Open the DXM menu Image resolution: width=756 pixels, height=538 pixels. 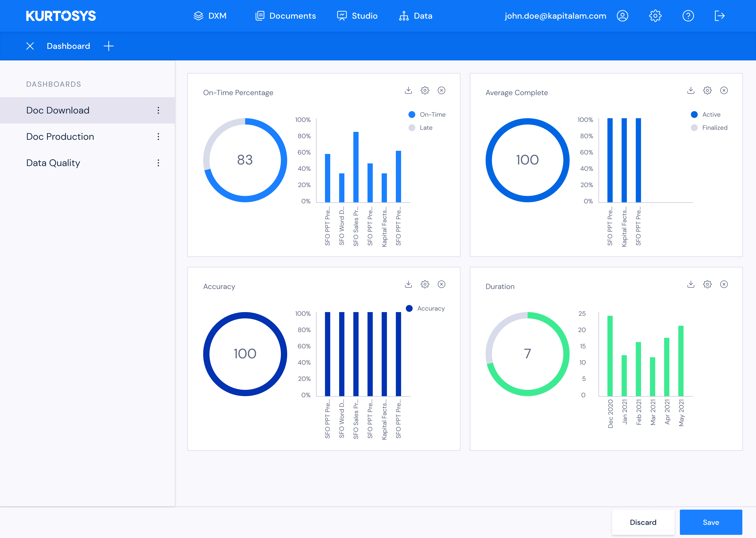210,16
